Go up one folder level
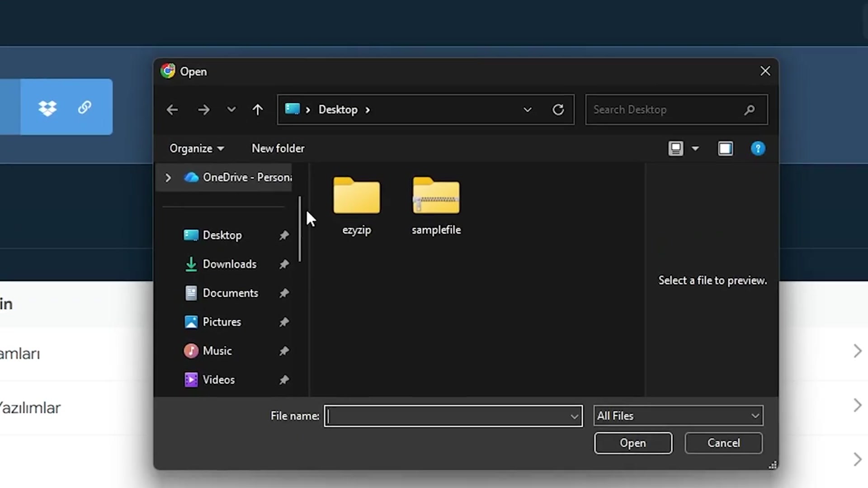The height and width of the screenshot is (488, 868). [x=258, y=110]
